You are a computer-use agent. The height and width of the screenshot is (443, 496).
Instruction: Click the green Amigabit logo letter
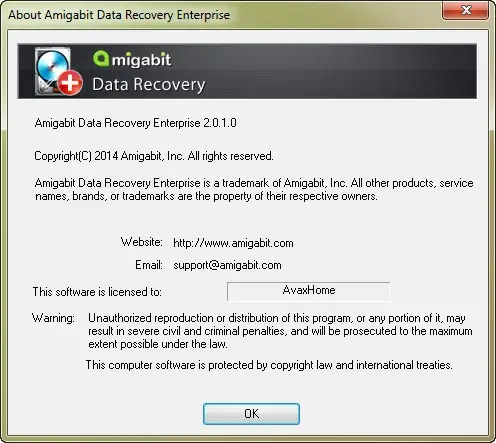[101, 59]
